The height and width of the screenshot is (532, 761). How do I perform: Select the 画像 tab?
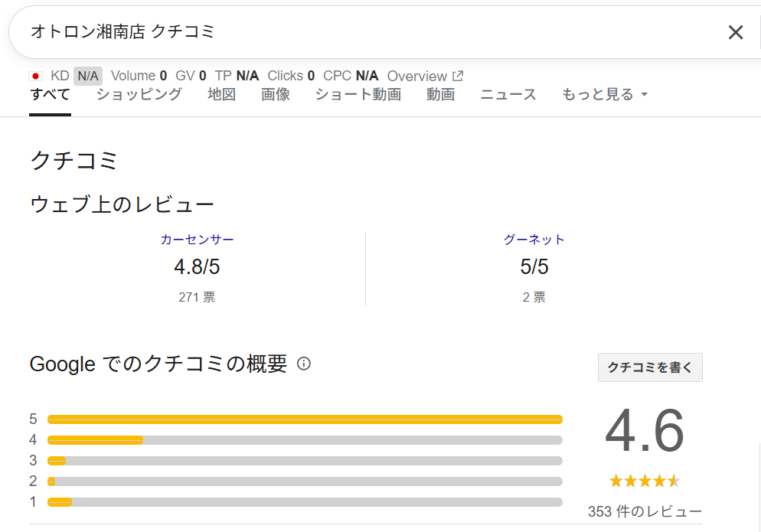click(x=276, y=95)
